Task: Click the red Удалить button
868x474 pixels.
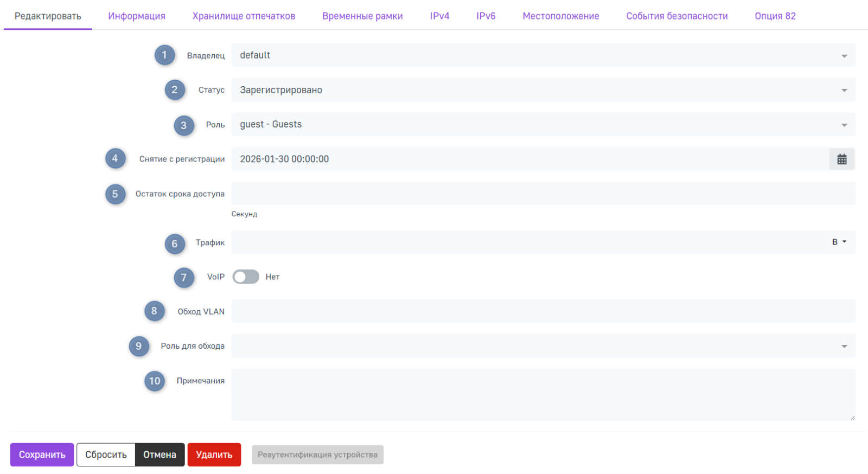Action: pos(214,454)
